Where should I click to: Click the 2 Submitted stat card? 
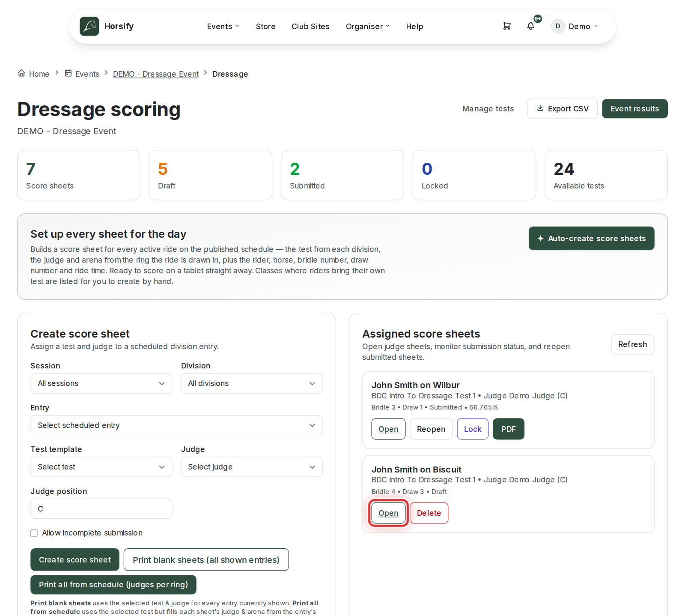pyautogui.click(x=342, y=175)
